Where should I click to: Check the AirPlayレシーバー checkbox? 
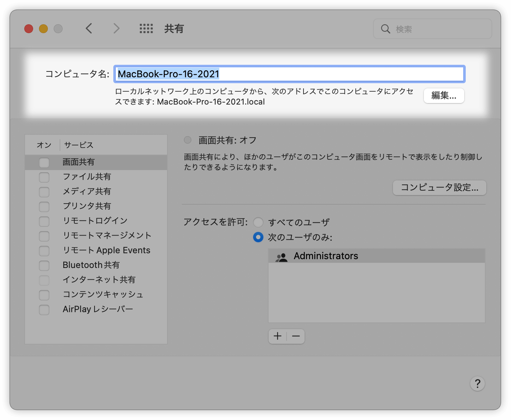[x=44, y=310]
